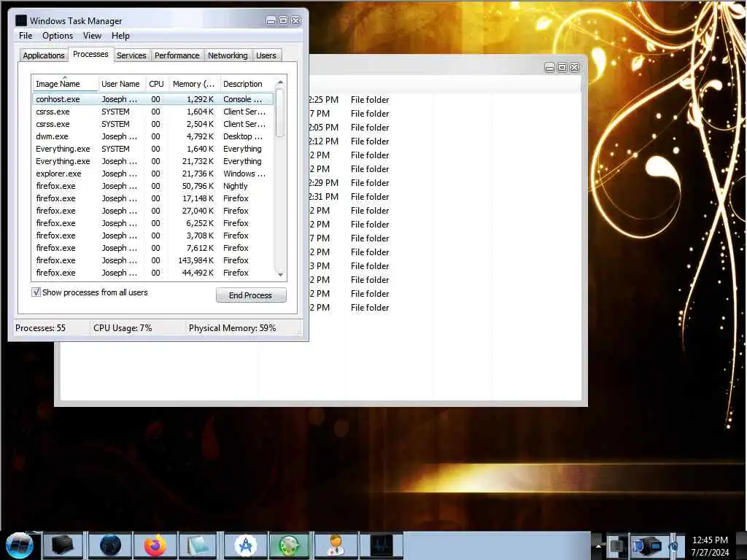Sort by CPU column header
Screen dimensions: 747x560
[157, 84]
